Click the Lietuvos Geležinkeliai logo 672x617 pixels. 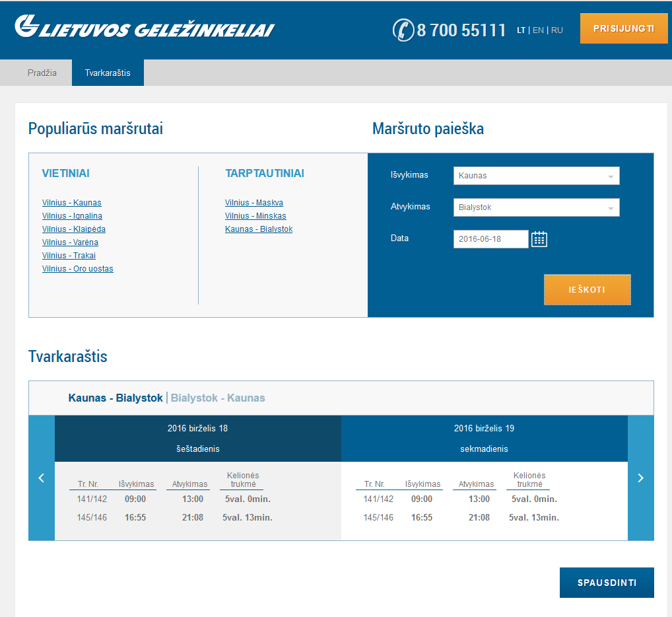[145, 28]
